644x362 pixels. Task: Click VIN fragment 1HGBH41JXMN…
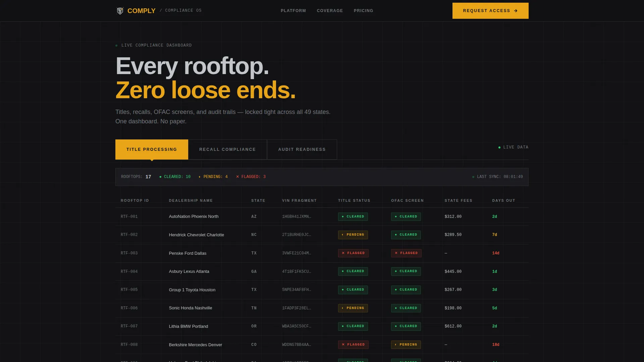tap(297, 217)
